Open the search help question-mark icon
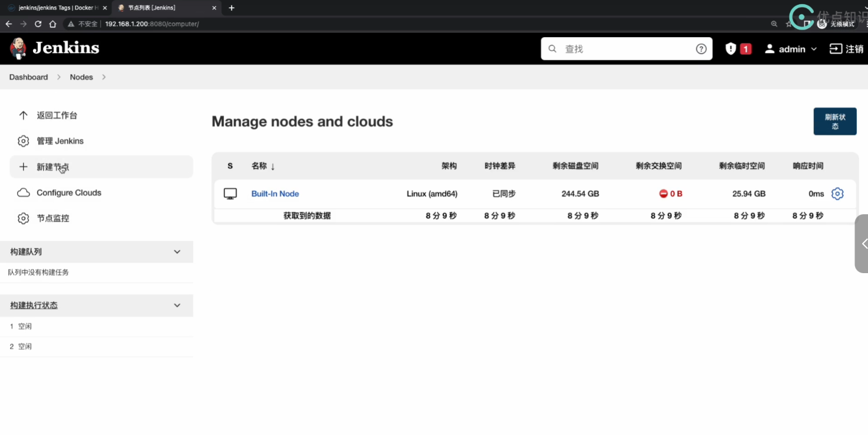The image size is (868, 435). coord(701,49)
